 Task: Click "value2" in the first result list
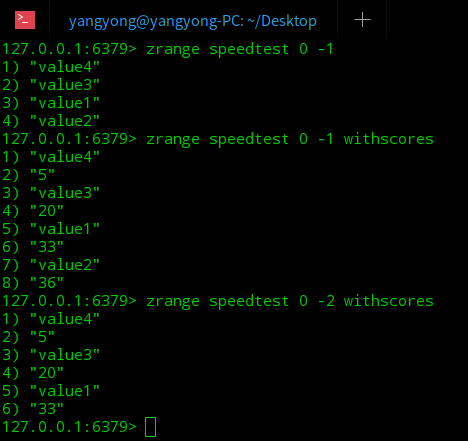65,121
